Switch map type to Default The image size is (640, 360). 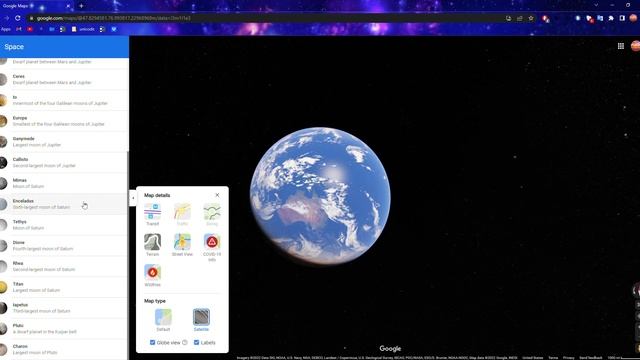(x=163, y=317)
